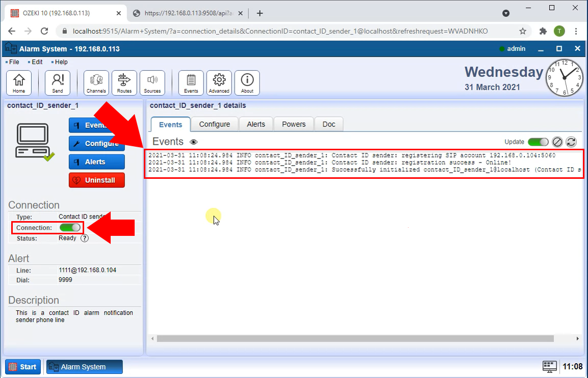Image resolution: width=588 pixels, height=378 pixels.
Task: Click the horizontal scrollbar in Events
Action: pyautogui.click(x=355, y=339)
